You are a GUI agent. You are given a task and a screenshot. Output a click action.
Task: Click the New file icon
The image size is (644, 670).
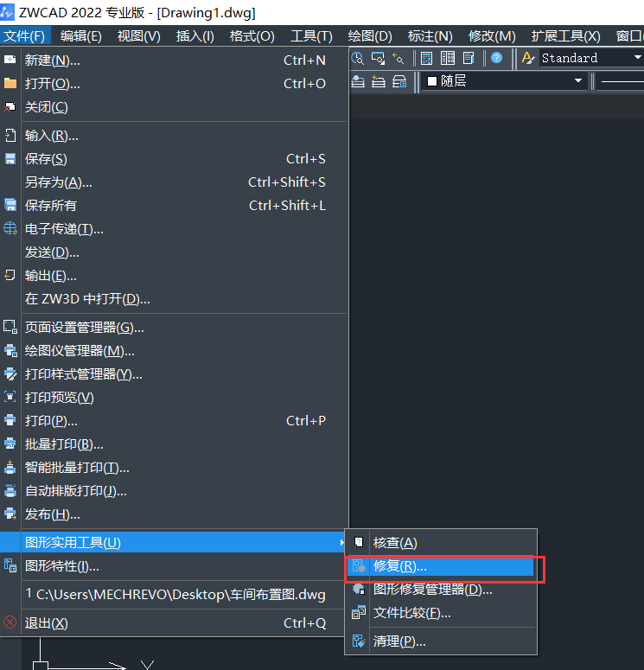tap(10, 60)
